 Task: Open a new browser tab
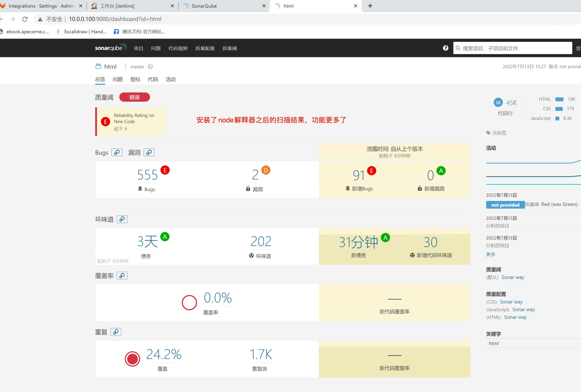(x=370, y=6)
